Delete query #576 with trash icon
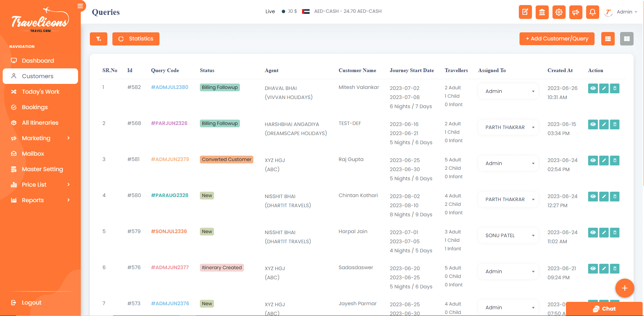The width and height of the screenshot is (644, 316). (x=615, y=268)
